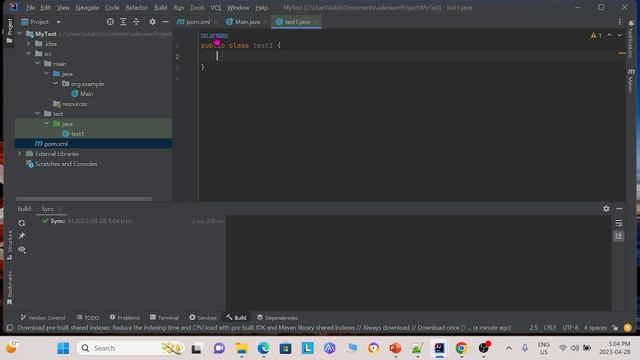
Task: Open IntelliJ IDEA from the taskbar
Action: tap(439, 348)
